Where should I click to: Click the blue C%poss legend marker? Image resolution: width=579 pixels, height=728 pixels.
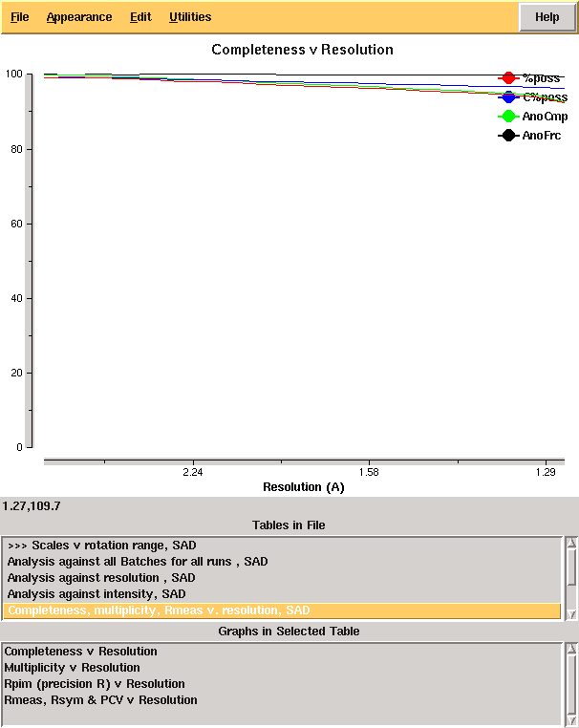tap(508, 96)
